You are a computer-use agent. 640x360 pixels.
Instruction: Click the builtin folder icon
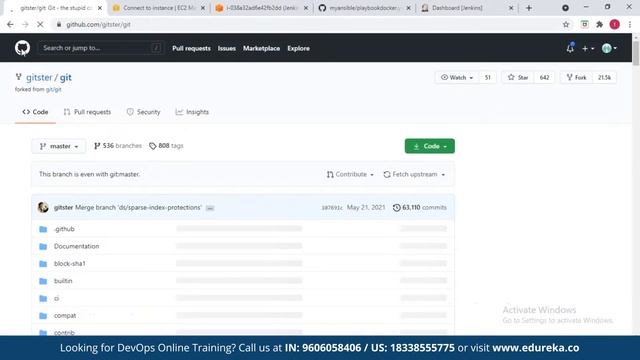click(43, 281)
